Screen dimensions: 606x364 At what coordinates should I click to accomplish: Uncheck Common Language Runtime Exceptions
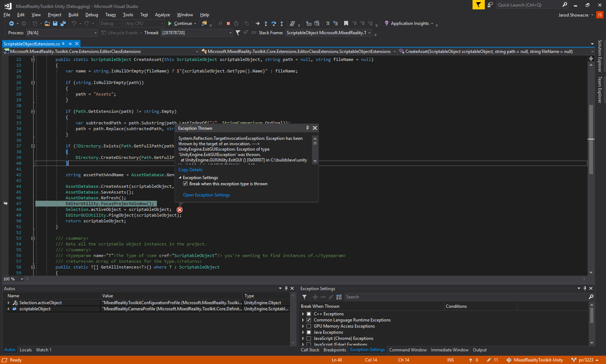click(309, 320)
